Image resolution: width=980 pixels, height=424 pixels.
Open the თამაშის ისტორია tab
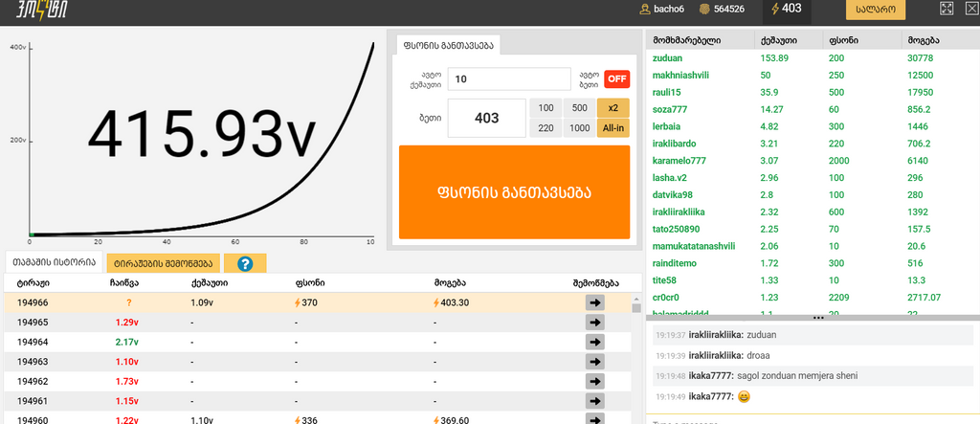pyautogui.click(x=55, y=262)
